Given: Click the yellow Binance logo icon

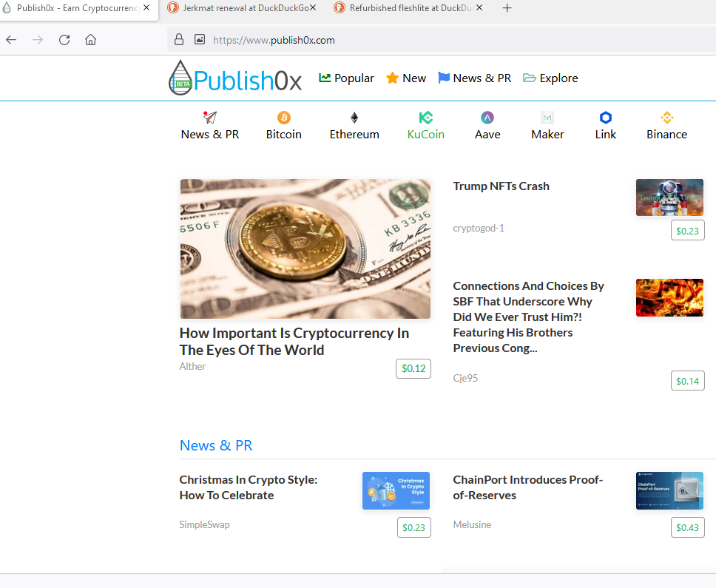Looking at the screenshot, I should 666,118.
